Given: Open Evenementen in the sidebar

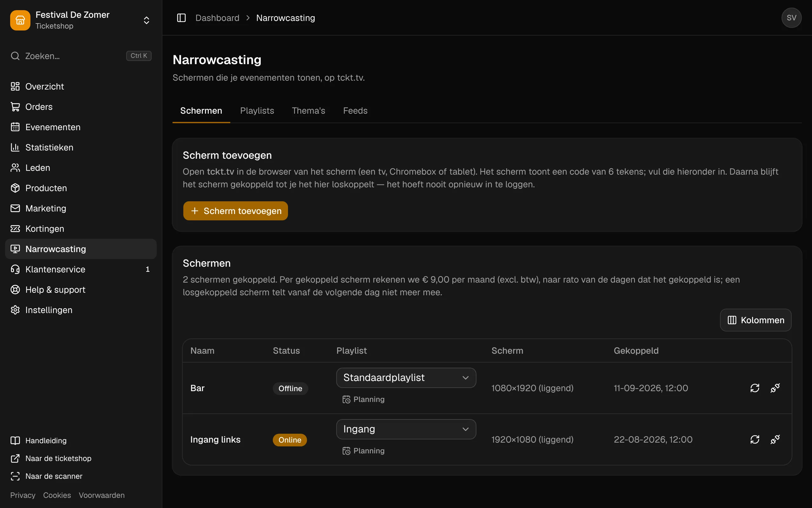Looking at the screenshot, I should tap(81, 127).
